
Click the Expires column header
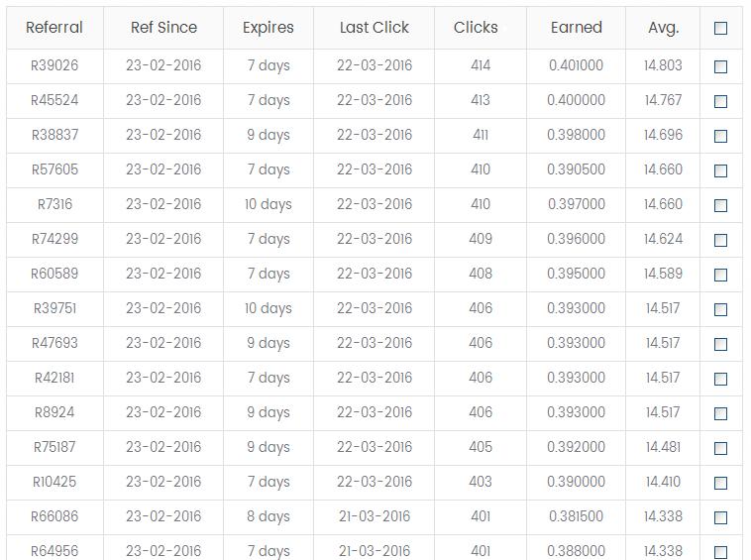click(268, 28)
